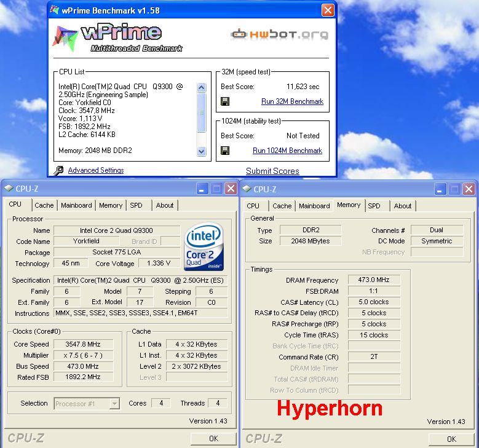Click the CAS# Latency 5.0 clocks value

click(374, 302)
